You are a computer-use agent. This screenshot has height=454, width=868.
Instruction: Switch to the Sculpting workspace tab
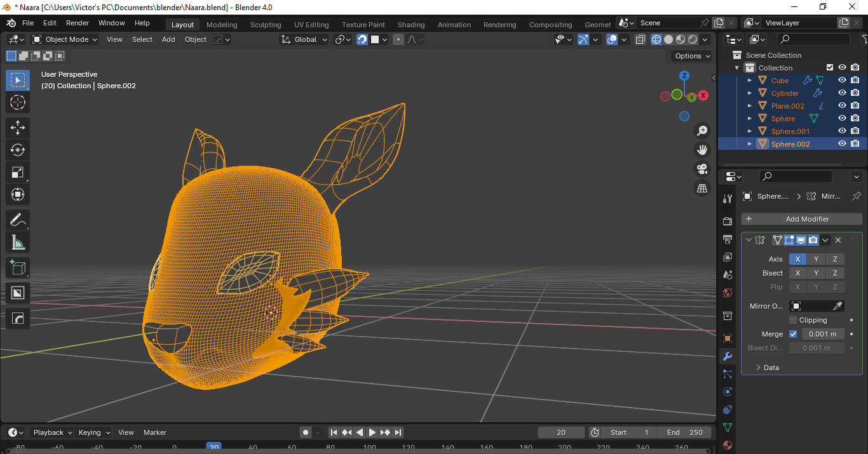pyautogui.click(x=266, y=25)
